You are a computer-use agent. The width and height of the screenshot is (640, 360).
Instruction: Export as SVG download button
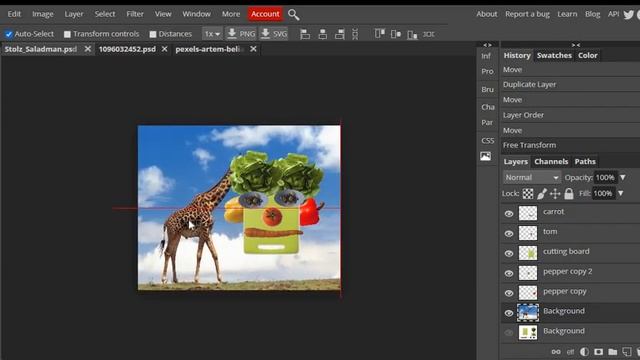click(x=274, y=34)
